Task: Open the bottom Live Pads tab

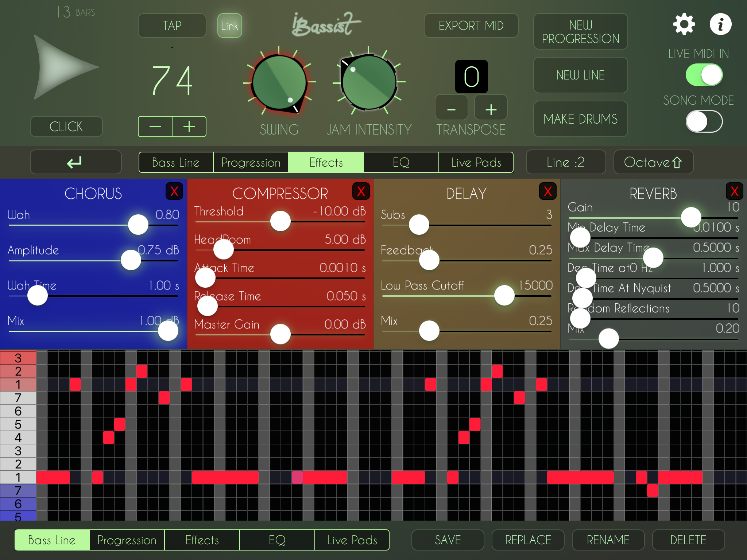Action: pyautogui.click(x=352, y=540)
